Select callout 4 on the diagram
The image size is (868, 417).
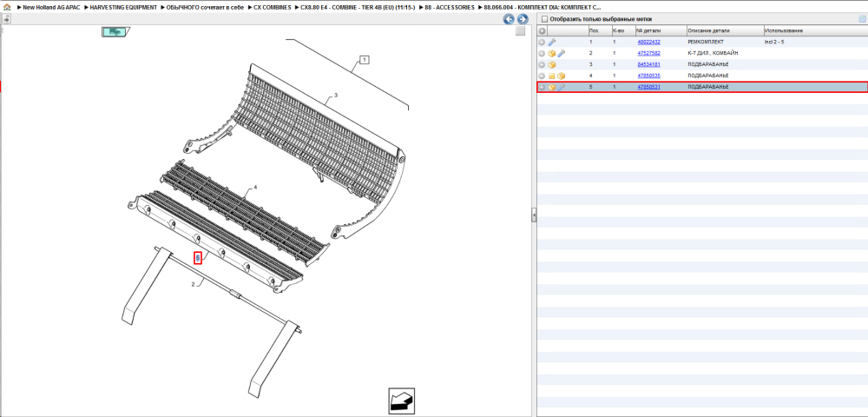coord(255,188)
